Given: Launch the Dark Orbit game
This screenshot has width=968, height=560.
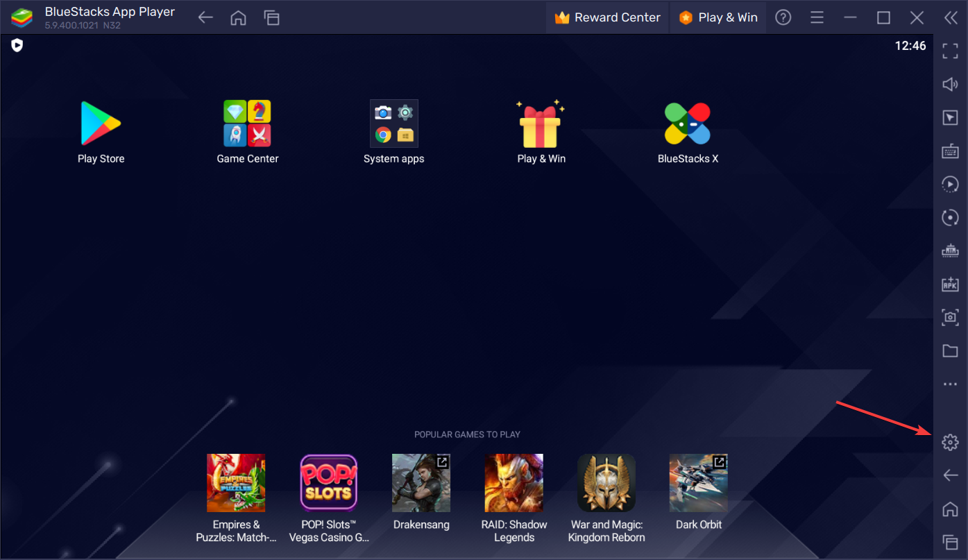Looking at the screenshot, I should (699, 483).
